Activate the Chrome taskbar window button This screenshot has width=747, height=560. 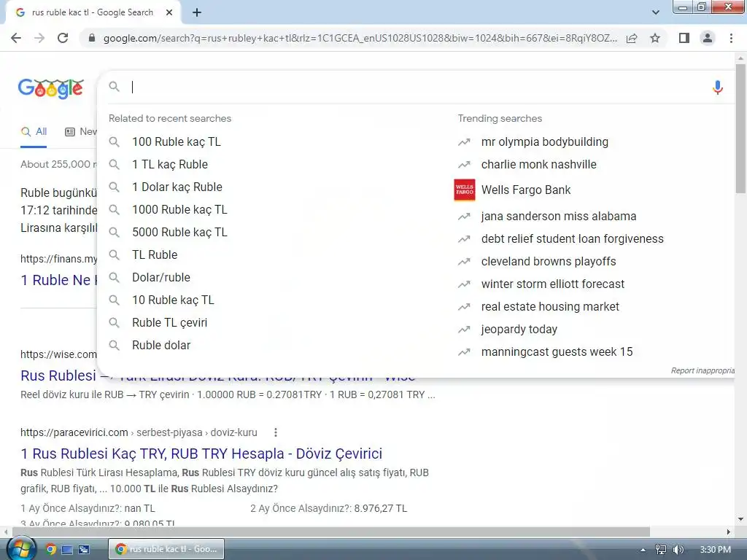(x=166, y=549)
